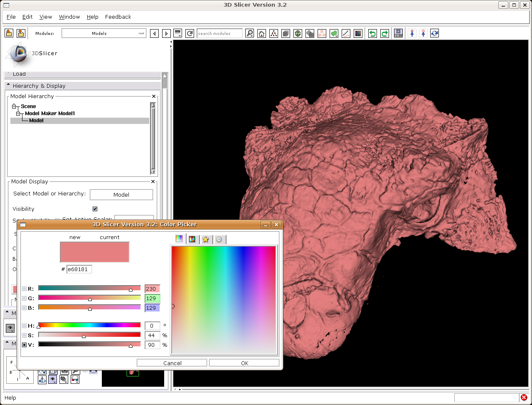Click the mouse-mode place fiducial icon

coord(423,33)
